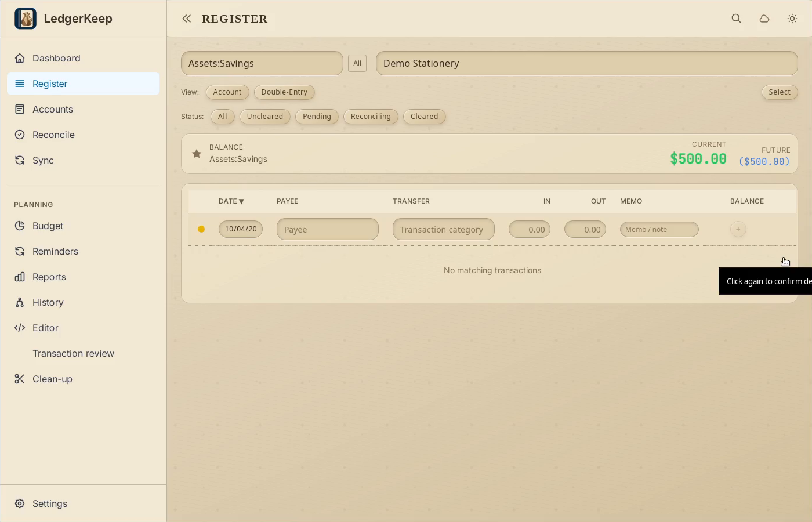
Task: Collapse the sidebar with double-chevron icon
Action: (x=187, y=19)
